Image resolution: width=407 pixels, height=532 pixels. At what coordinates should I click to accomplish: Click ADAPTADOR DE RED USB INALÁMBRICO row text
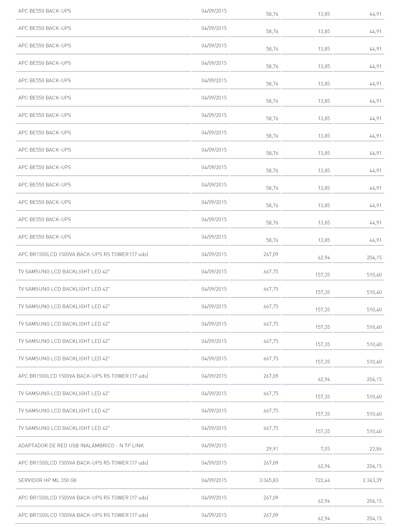81,446
